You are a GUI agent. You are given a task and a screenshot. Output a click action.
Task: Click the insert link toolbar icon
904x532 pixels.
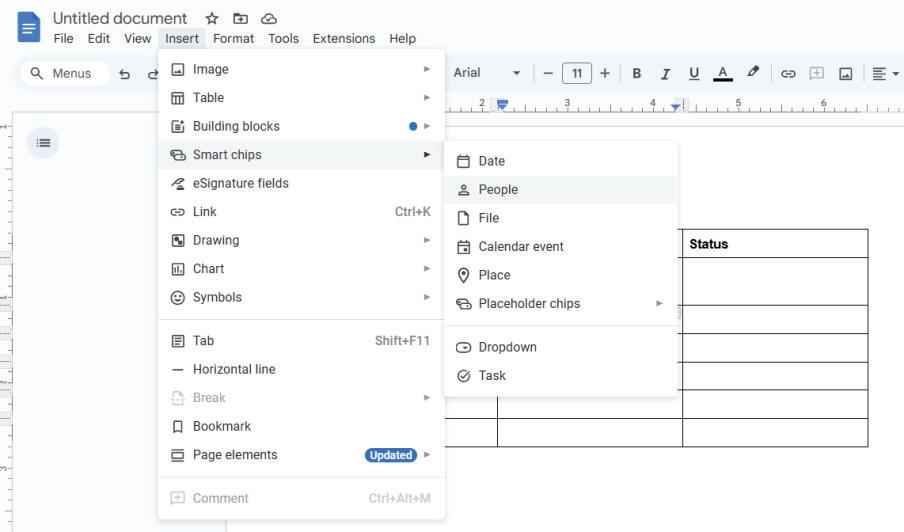click(x=788, y=74)
